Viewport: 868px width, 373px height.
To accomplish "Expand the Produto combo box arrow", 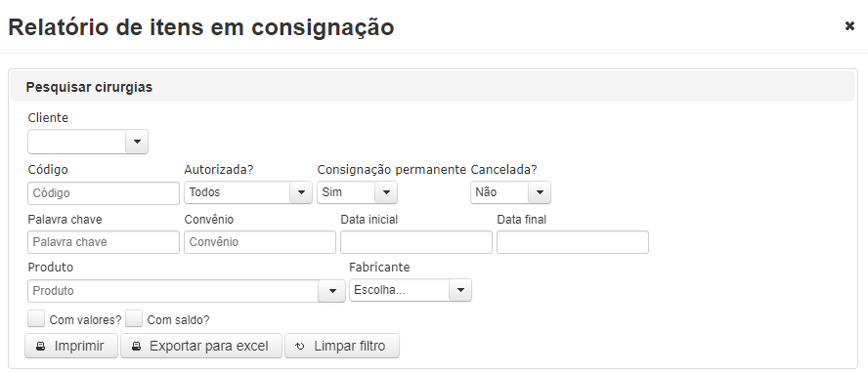I will [332, 291].
